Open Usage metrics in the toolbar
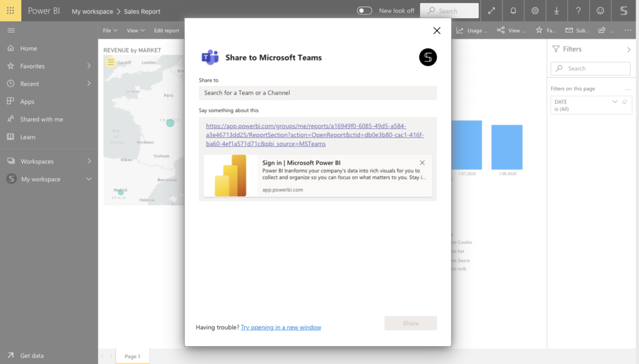This screenshot has height=364, width=639. click(x=472, y=30)
